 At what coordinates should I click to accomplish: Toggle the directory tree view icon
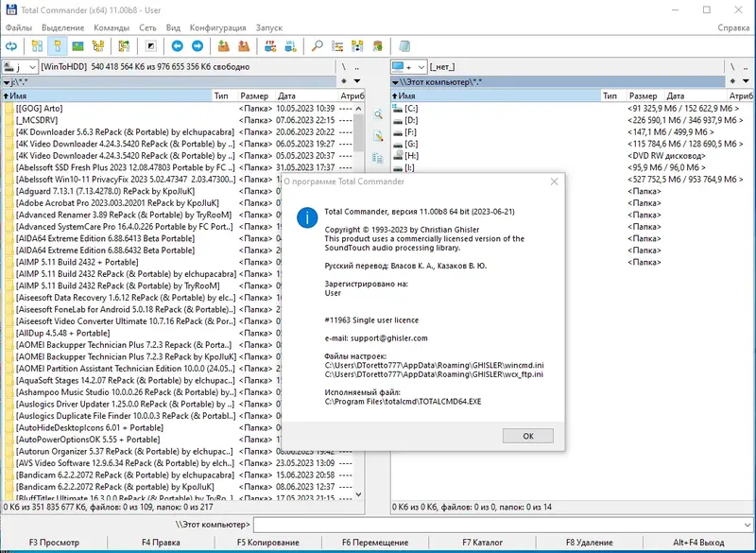[98, 46]
